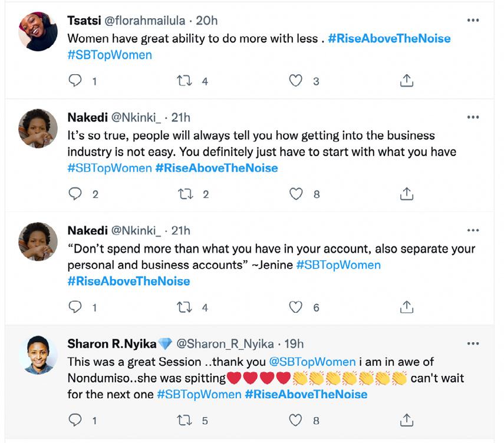Open #SBTopWomen hashtag in Nakedi's Jenine tweet

(338, 265)
